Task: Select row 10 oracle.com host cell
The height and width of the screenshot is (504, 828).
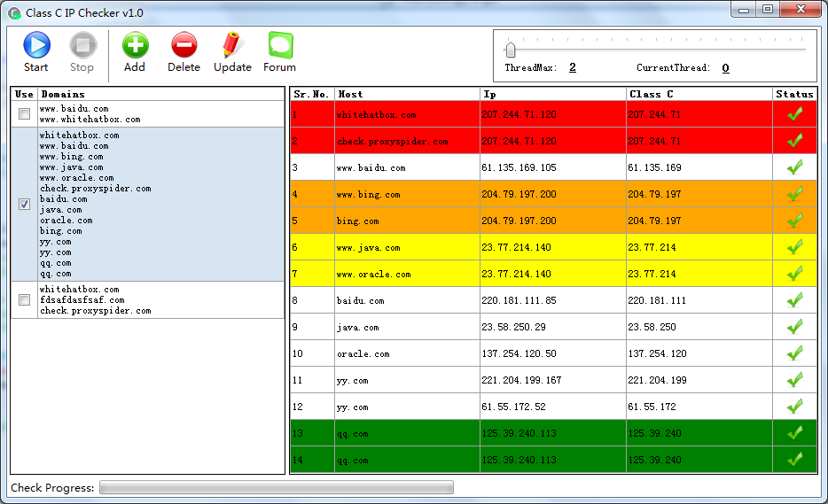Action: pos(406,353)
